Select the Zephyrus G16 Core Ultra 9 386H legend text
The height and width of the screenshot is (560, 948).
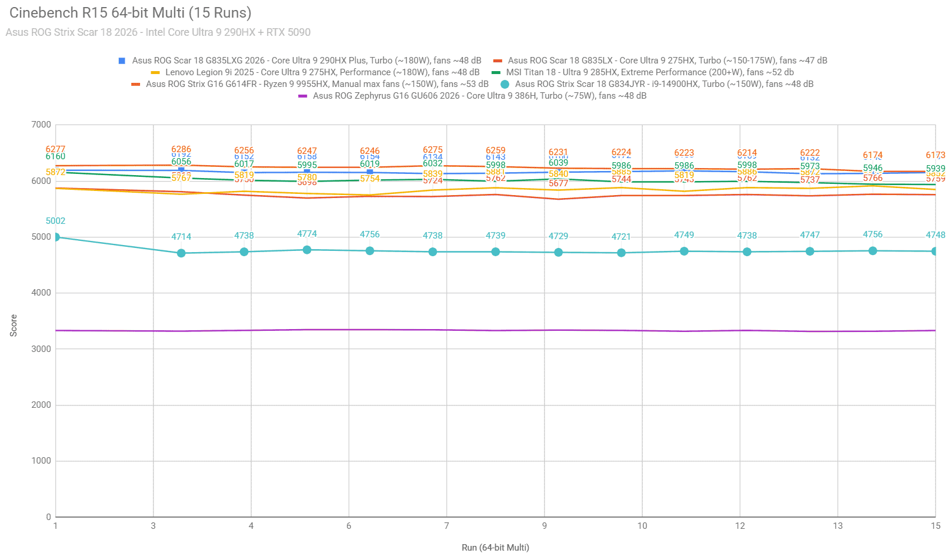(x=479, y=96)
